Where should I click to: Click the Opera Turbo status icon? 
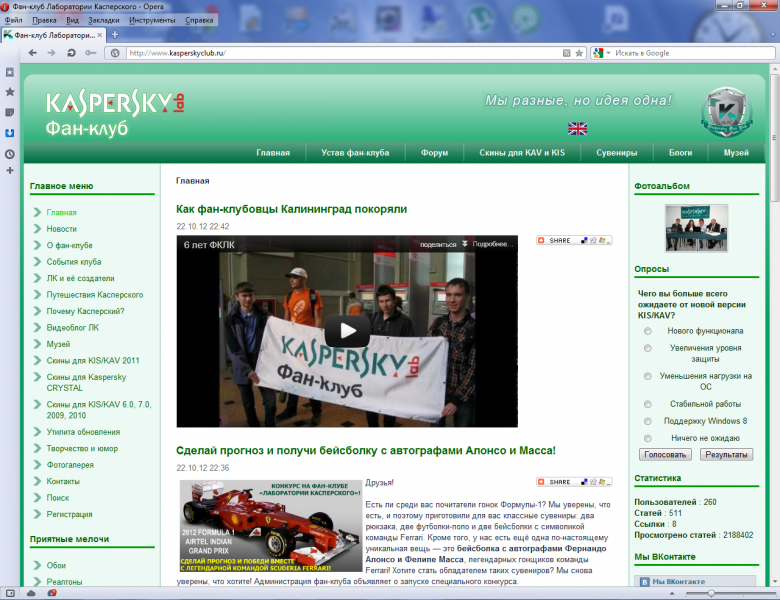point(52,593)
